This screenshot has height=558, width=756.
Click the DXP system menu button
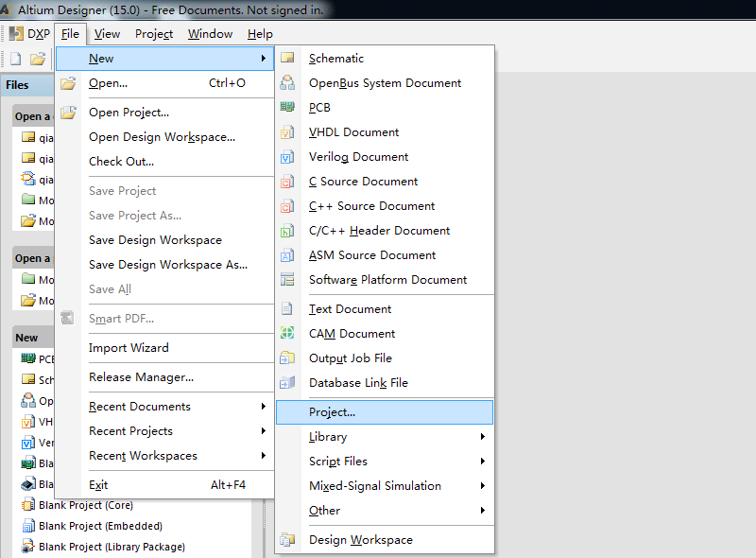30,34
